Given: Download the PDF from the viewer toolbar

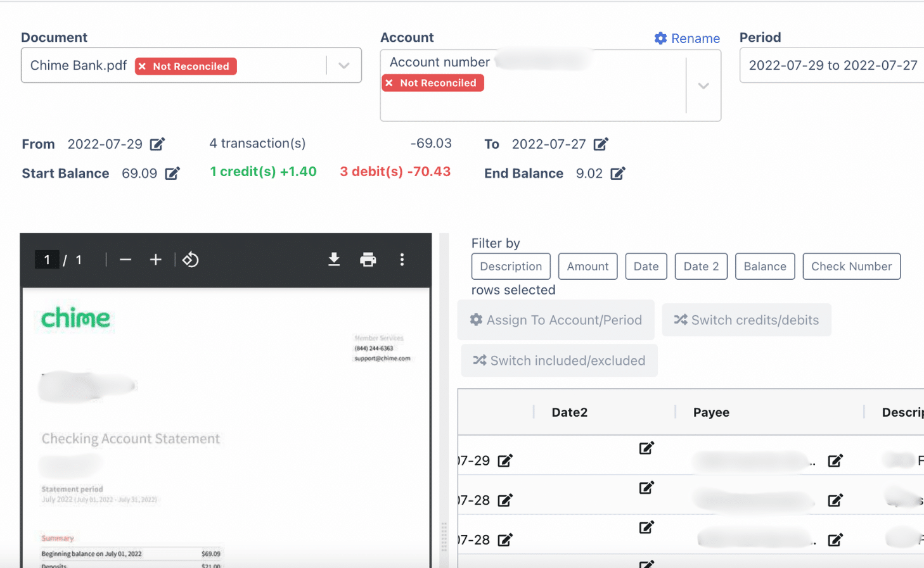Looking at the screenshot, I should point(334,260).
